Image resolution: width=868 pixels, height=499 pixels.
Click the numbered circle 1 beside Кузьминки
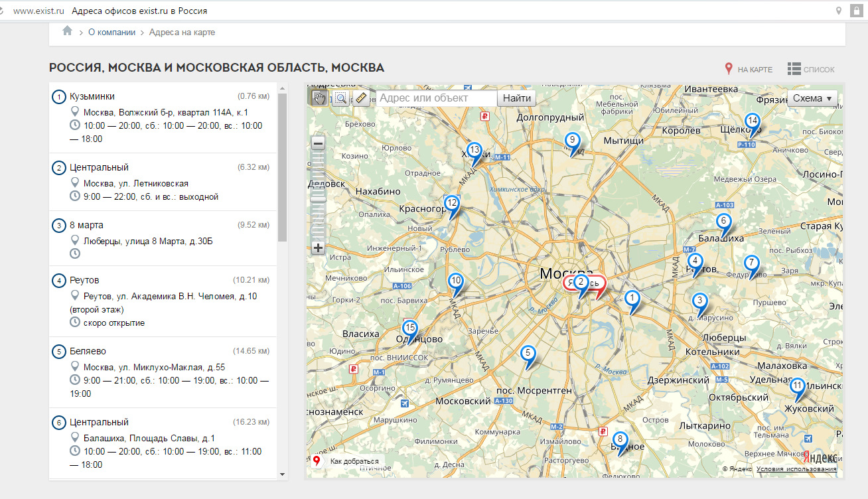(59, 97)
